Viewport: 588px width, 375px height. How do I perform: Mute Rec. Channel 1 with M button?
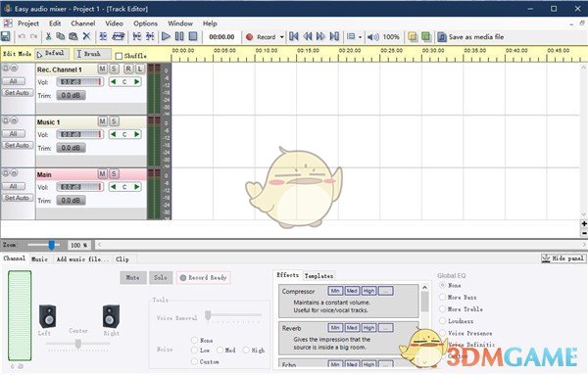tap(102, 69)
